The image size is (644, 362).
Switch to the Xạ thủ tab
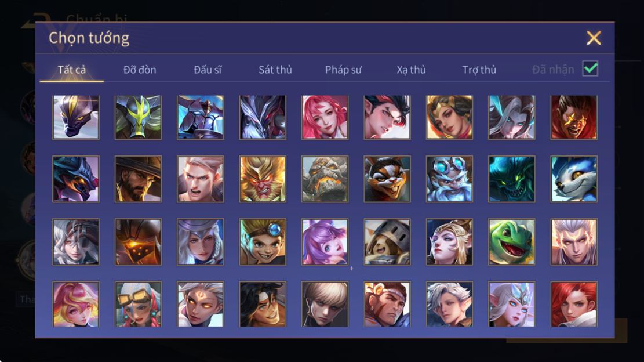pyautogui.click(x=411, y=70)
